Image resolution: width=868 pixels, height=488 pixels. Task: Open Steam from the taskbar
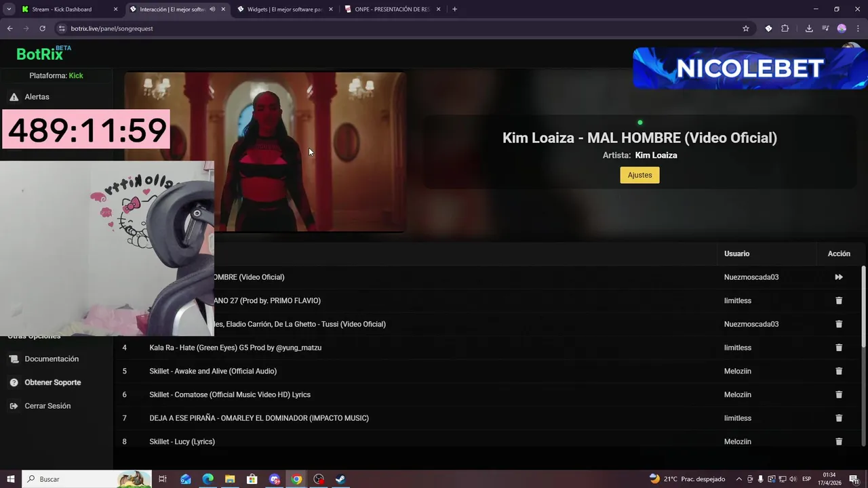(x=340, y=479)
